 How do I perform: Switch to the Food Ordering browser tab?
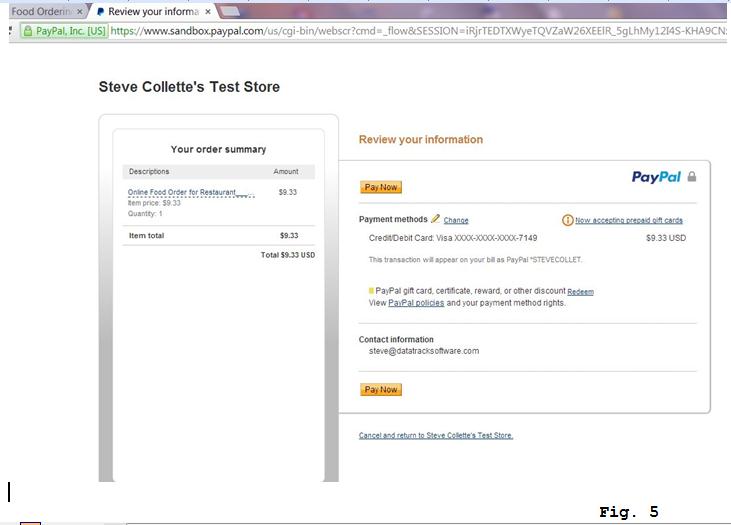pyautogui.click(x=42, y=11)
